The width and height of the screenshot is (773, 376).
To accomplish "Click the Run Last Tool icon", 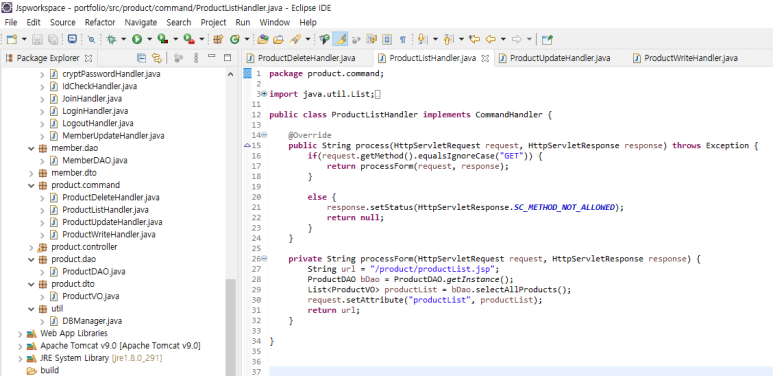I will coord(188,39).
